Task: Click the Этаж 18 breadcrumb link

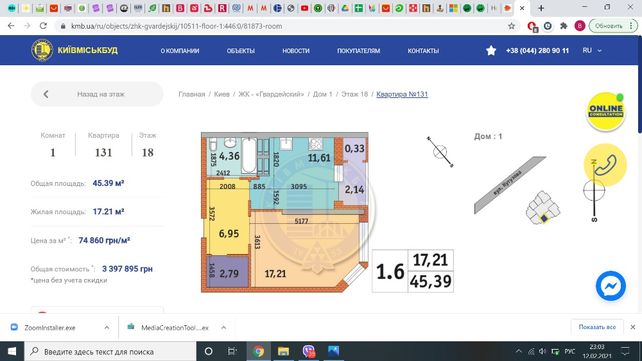Action: coord(355,94)
